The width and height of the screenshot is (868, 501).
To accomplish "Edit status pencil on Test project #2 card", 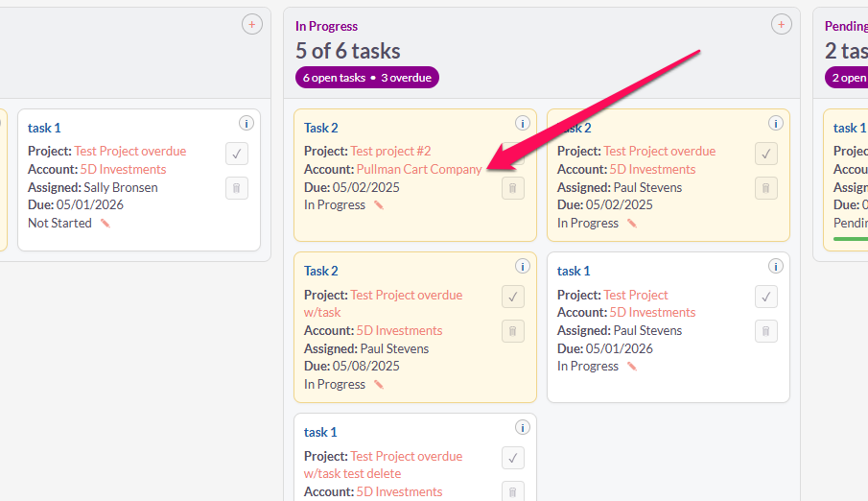I will (379, 205).
